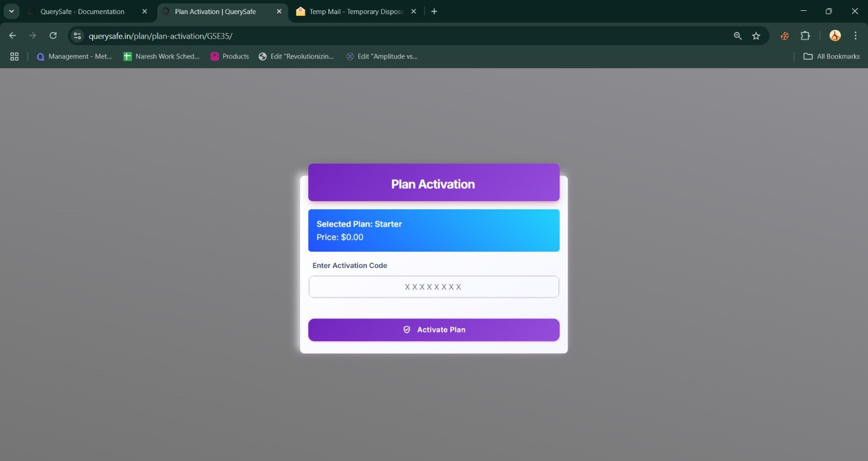Click the Activate Plan button
Screen dimensions: 868x461
pos(433,330)
